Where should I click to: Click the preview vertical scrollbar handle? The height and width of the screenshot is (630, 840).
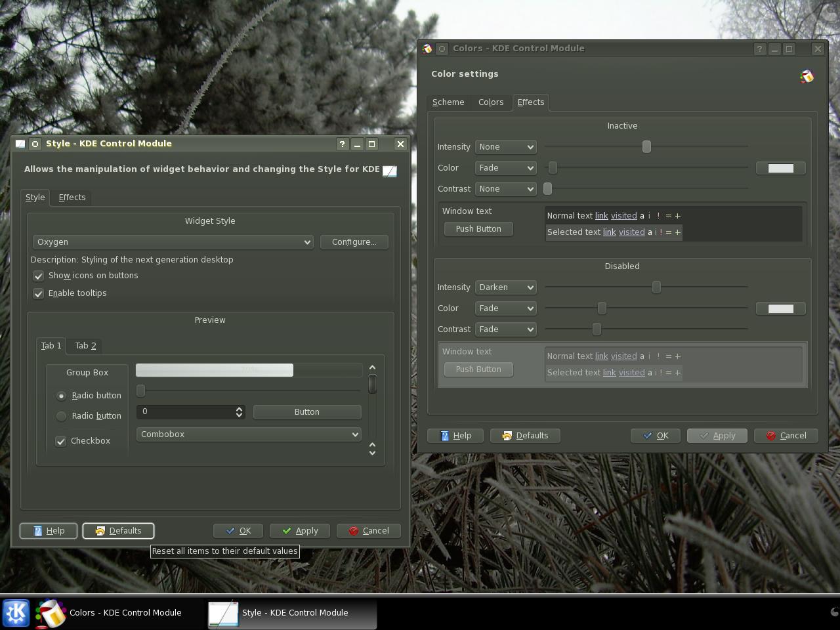pos(372,384)
